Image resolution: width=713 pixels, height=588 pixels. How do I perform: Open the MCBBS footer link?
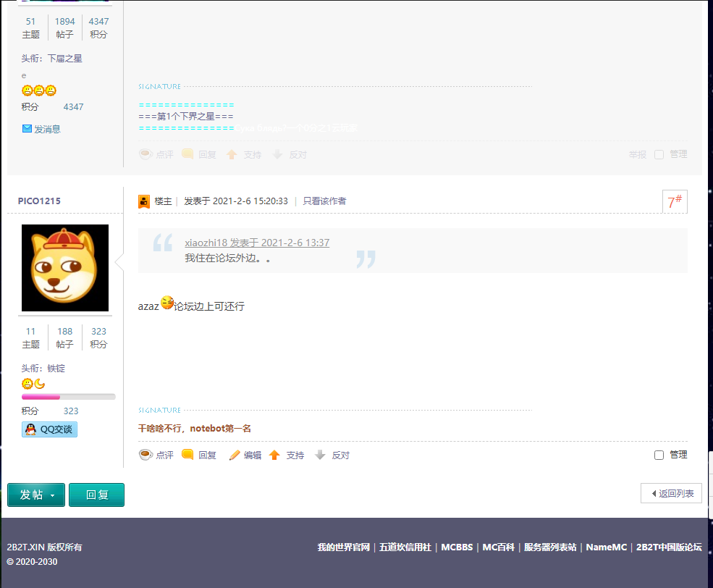click(457, 547)
